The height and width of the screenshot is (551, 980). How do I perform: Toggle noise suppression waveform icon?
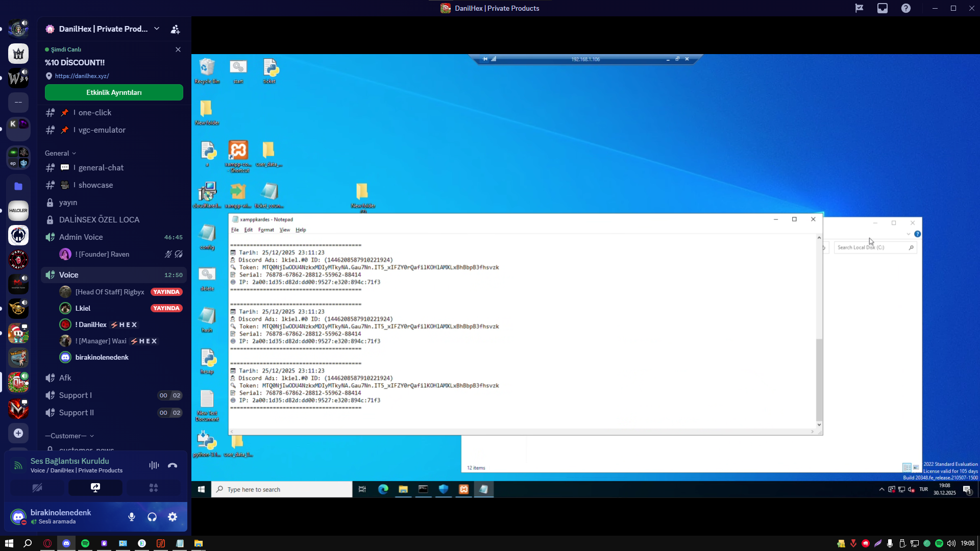[154, 465]
